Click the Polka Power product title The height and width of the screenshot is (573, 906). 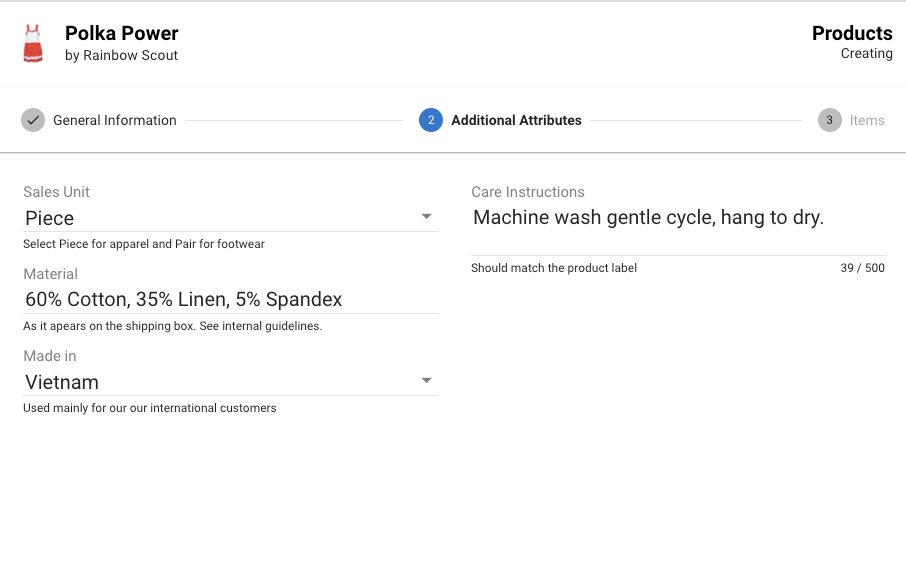121,34
